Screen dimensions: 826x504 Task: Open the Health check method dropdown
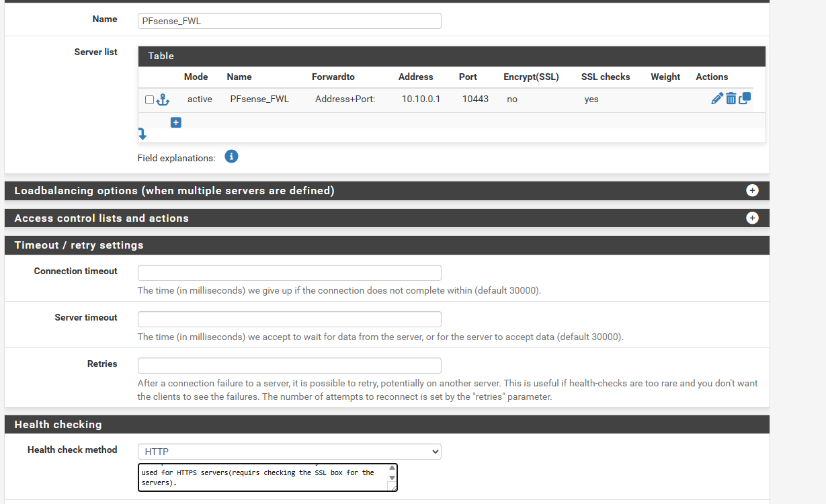(x=290, y=452)
